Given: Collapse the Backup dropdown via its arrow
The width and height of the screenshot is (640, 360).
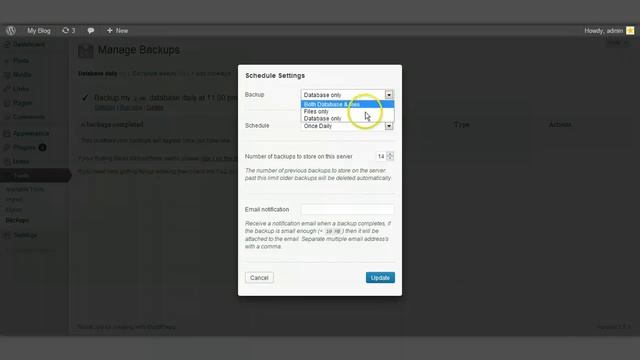Looking at the screenshot, I should point(389,95).
